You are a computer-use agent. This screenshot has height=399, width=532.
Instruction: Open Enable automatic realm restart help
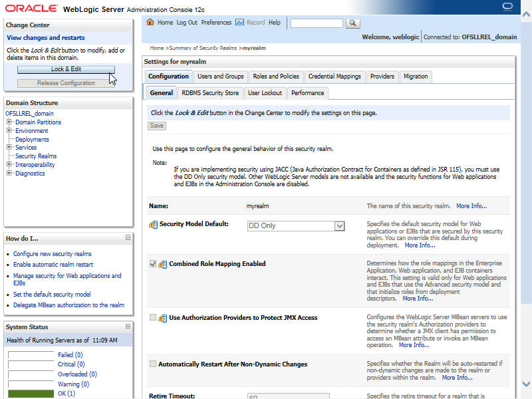coord(53,264)
